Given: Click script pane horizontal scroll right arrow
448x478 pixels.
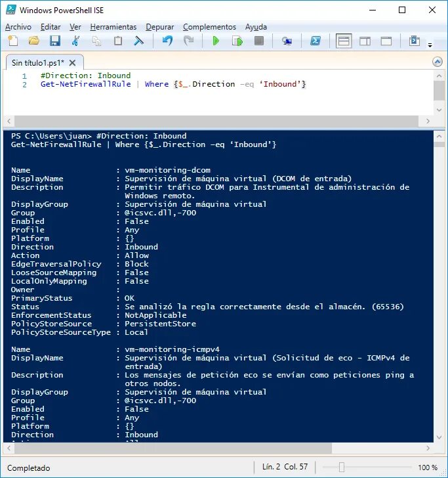Looking at the screenshot, I should [428, 121].
